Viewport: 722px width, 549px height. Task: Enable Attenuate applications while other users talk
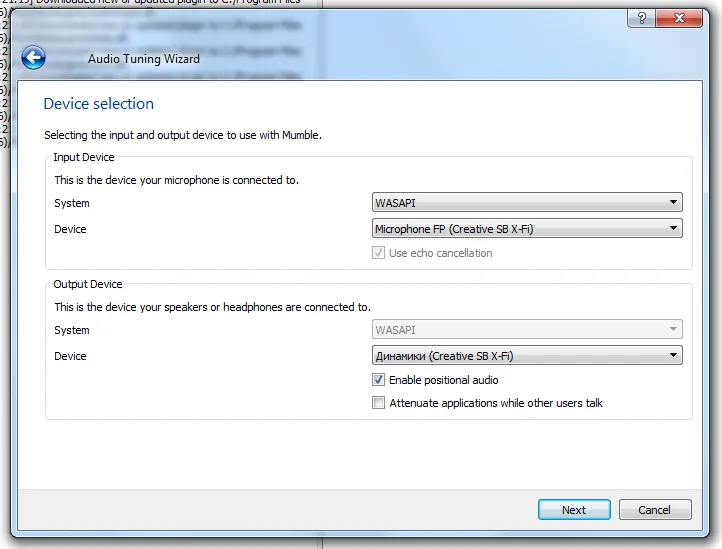[x=378, y=403]
